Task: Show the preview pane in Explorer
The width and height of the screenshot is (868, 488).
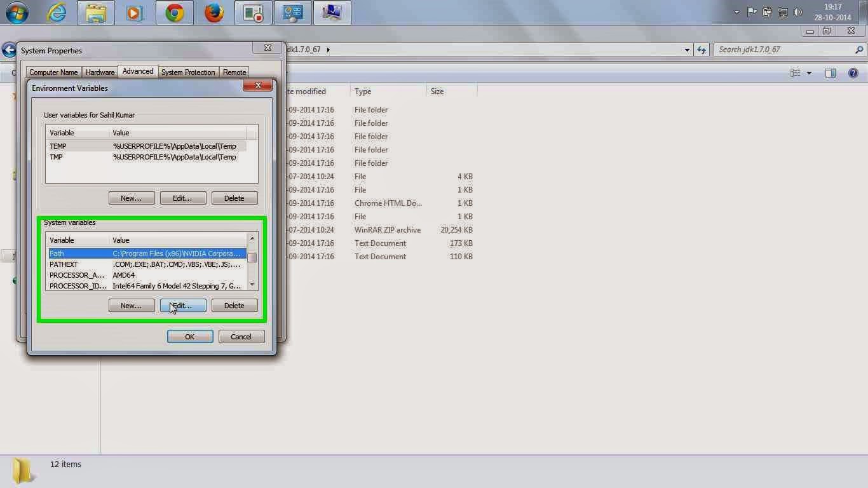Action: [x=830, y=72]
